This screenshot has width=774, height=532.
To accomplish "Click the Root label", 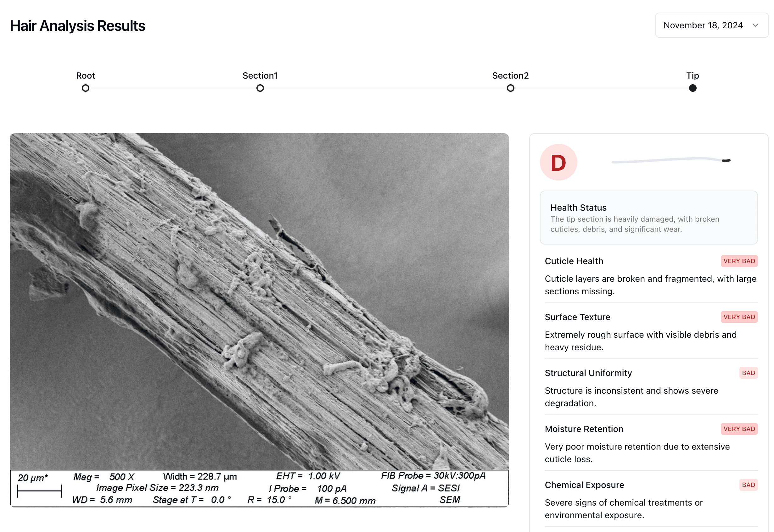I will tap(85, 76).
